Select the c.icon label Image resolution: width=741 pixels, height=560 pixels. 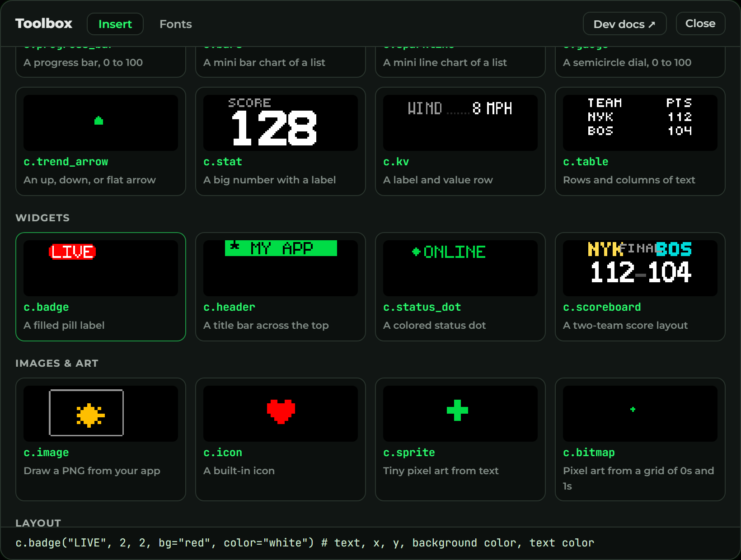223,453
